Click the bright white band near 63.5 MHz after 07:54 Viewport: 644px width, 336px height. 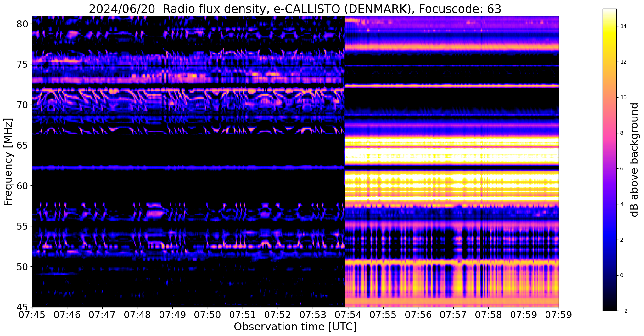point(452,156)
